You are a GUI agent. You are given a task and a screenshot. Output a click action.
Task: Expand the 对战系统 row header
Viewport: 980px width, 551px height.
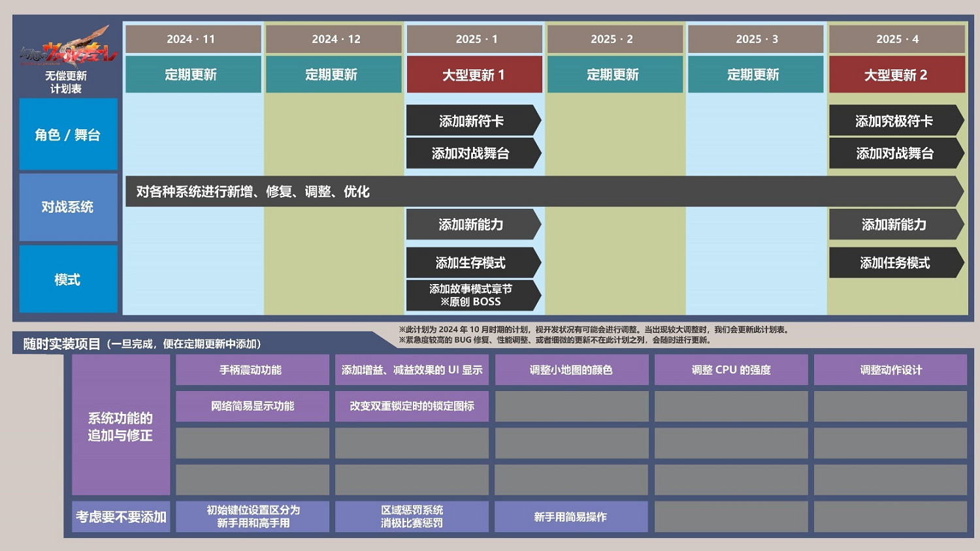coord(68,207)
